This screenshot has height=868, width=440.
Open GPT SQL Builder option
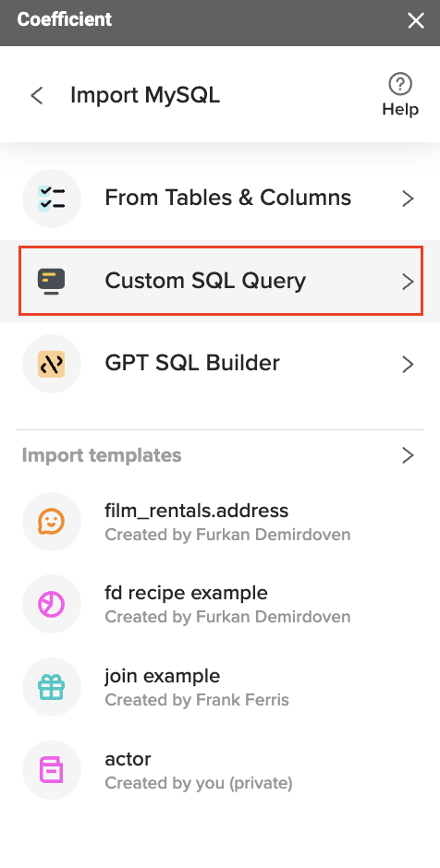coord(220,364)
